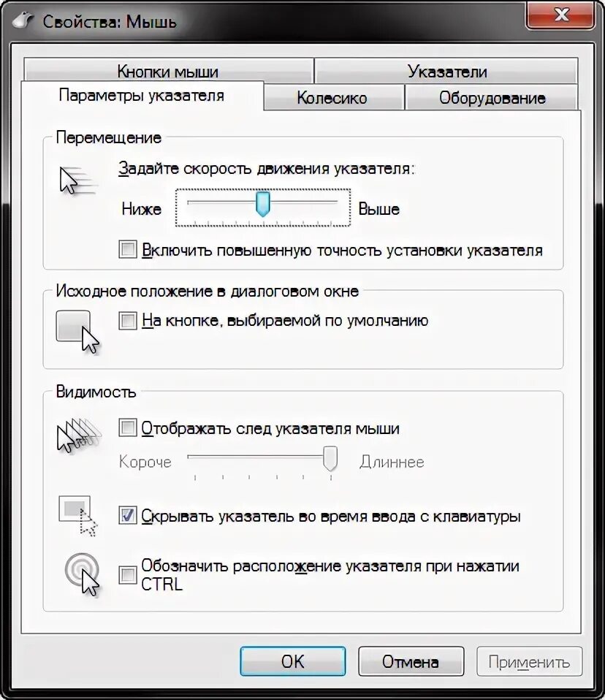Click the "Свойства: Мышь" title text
The width and height of the screenshot is (605, 700).
(x=110, y=21)
